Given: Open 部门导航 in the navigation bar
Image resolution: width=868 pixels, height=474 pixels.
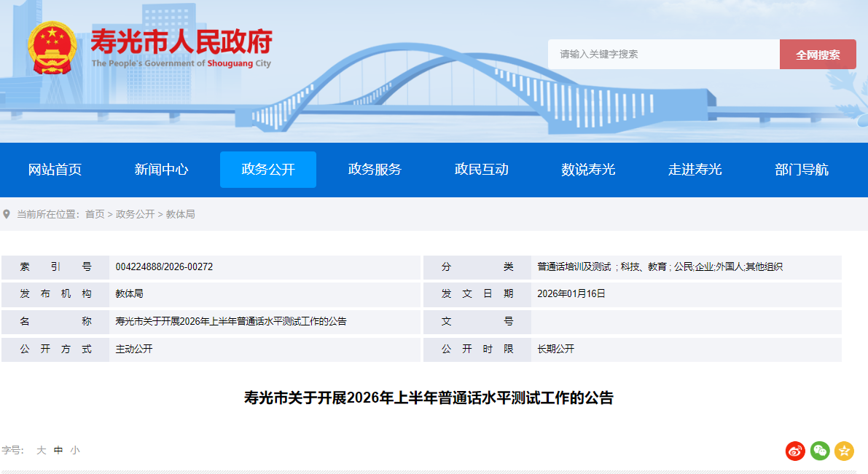Looking at the screenshot, I should click(x=801, y=170).
